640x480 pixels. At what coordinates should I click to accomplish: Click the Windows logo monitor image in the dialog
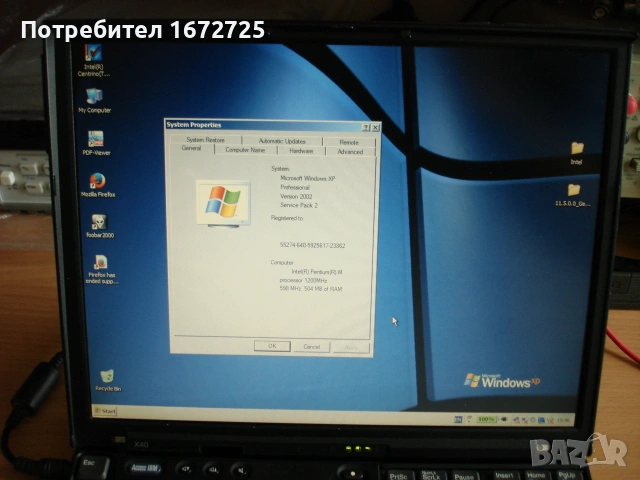pyautogui.click(x=223, y=203)
